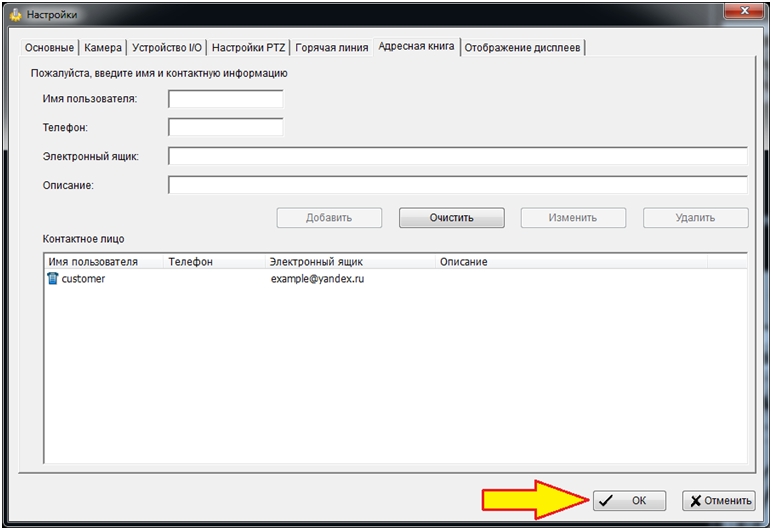Switch to the Камера tab
Viewport: 772px width, 530px height.
[x=103, y=48]
